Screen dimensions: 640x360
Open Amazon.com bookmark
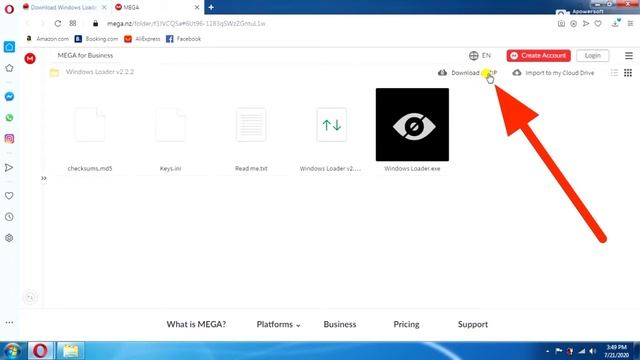(x=47, y=39)
